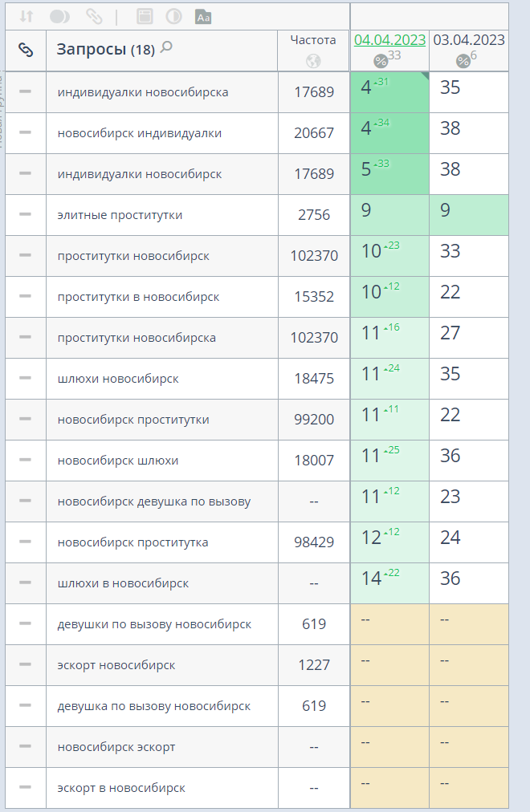Toggle the half-circle contrast icon
This screenshot has height=812, width=530.
173,16
